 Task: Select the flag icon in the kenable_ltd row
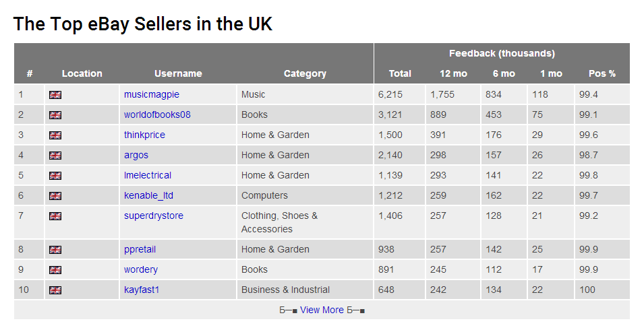click(55, 196)
